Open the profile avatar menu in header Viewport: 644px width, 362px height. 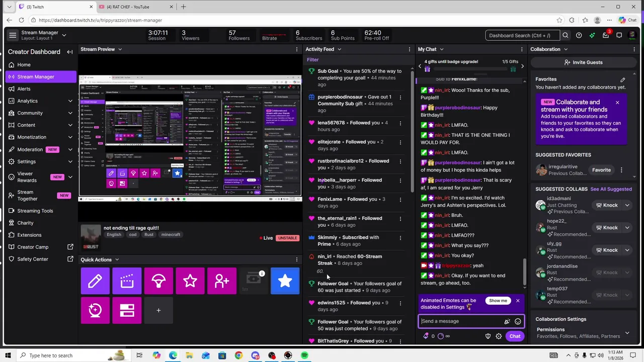point(632,35)
